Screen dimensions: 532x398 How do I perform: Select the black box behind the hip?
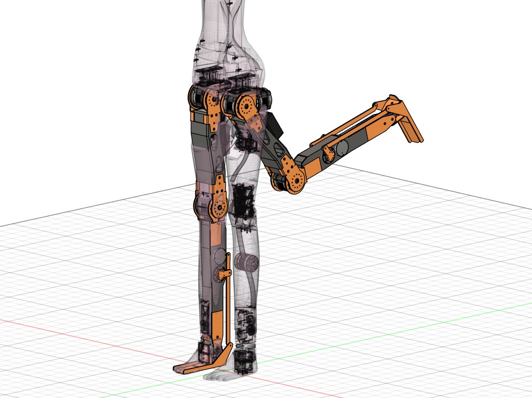point(275,125)
